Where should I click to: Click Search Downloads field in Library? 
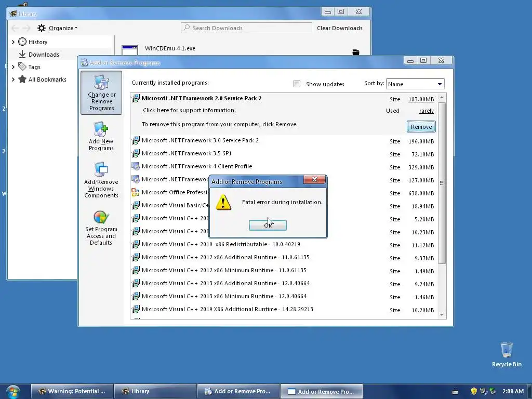tap(246, 28)
